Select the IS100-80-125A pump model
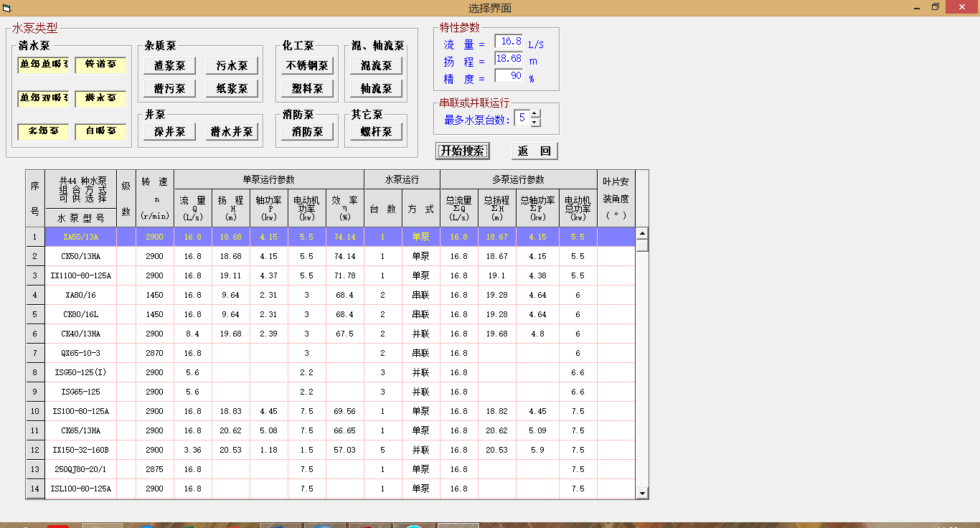Screen dimensions: 980x528 coord(80,411)
